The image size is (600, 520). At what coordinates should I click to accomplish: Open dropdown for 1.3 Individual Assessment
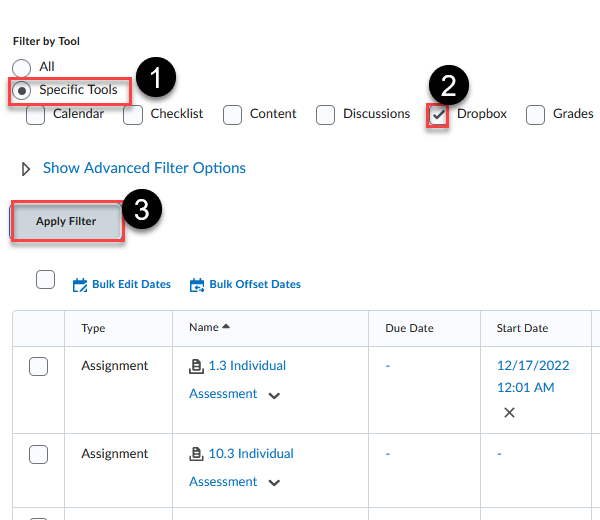click(x=274, y=395)
